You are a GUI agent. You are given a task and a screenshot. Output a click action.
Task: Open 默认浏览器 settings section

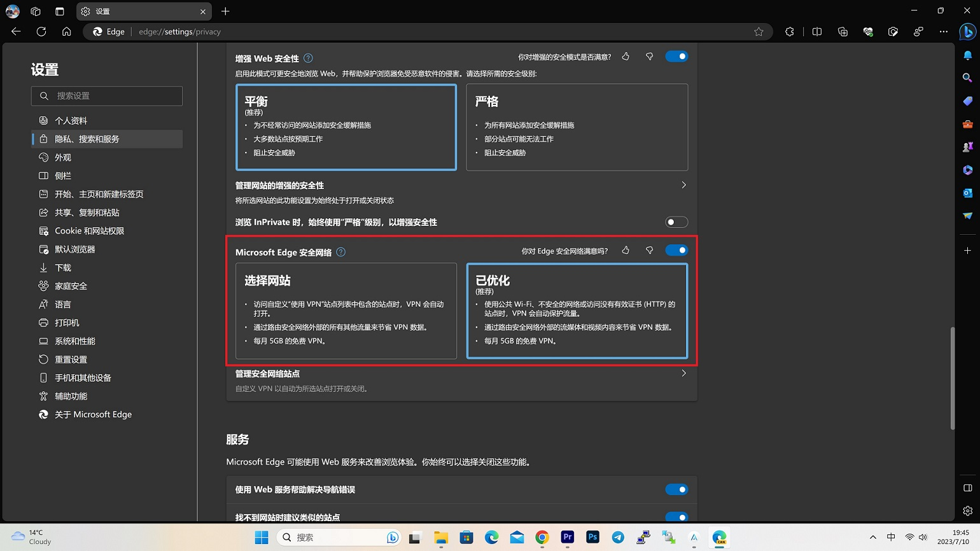[x=107, y=249]
